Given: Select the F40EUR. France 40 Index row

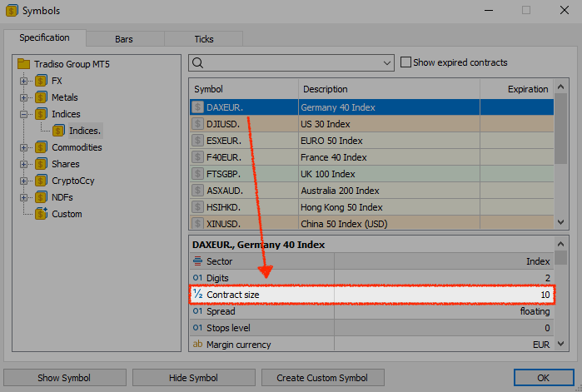Looking at the screenshot, I should [333, 157].
